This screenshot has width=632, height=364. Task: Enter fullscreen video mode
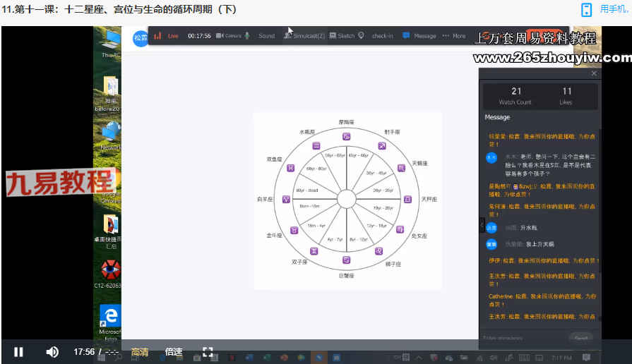coord(208,352)
